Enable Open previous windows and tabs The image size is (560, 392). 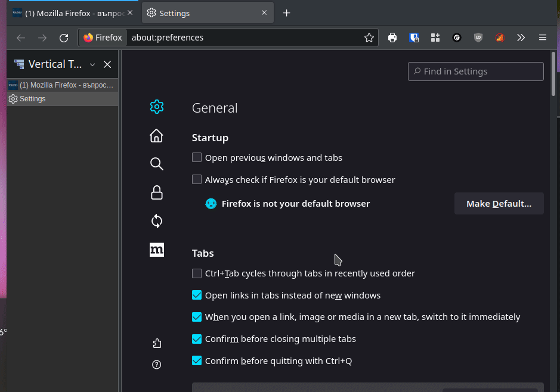[x=197, y=157]
